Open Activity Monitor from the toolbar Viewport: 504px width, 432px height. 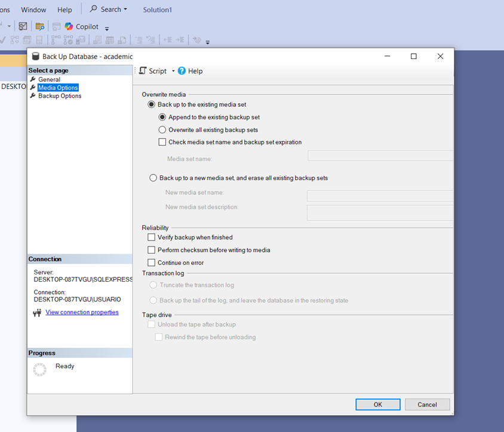point(23,26)
